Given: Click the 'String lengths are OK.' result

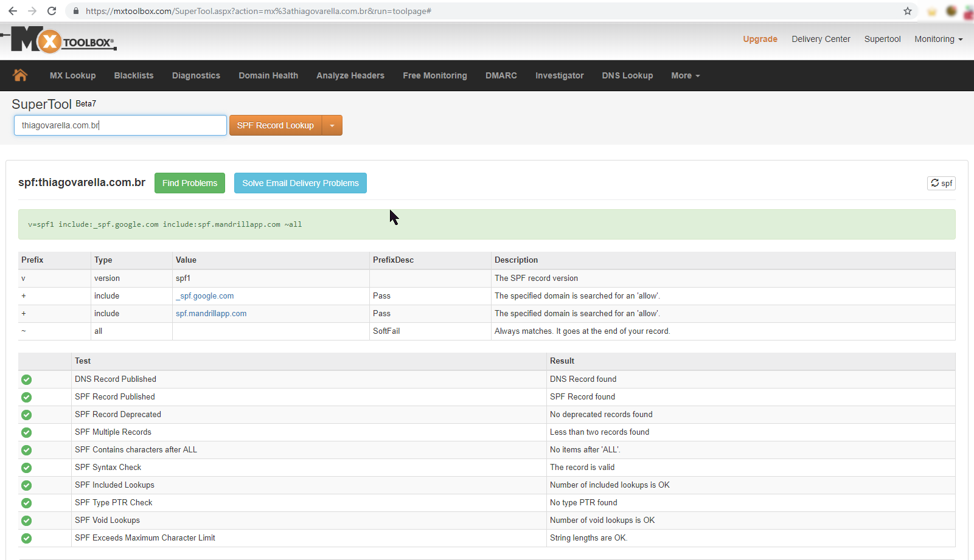Looking at the screenshot, I should click(x=588, y=538).
